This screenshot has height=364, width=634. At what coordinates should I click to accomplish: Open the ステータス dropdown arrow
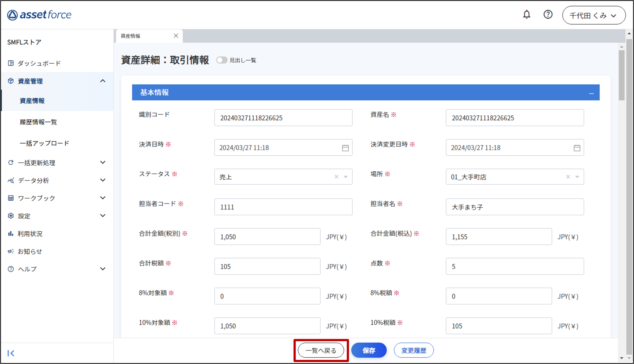[x=346, y=177]
